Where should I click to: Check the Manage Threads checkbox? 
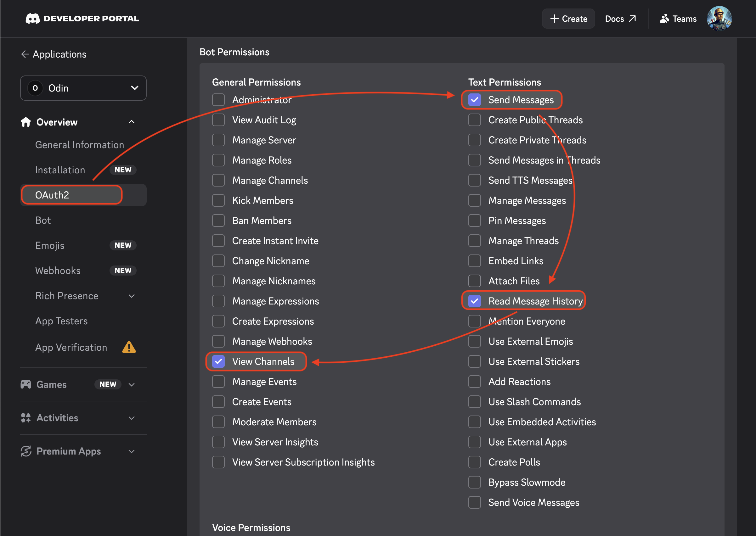point(474,241)
